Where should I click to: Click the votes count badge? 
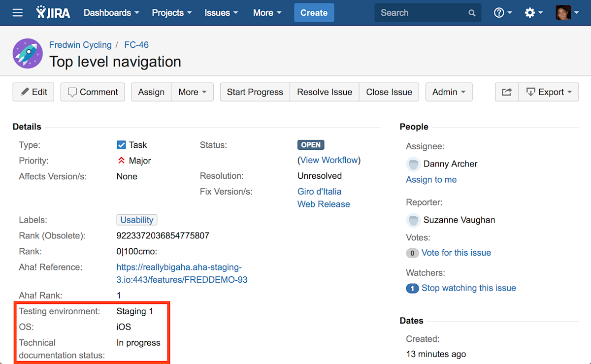[x=412, y=253]
